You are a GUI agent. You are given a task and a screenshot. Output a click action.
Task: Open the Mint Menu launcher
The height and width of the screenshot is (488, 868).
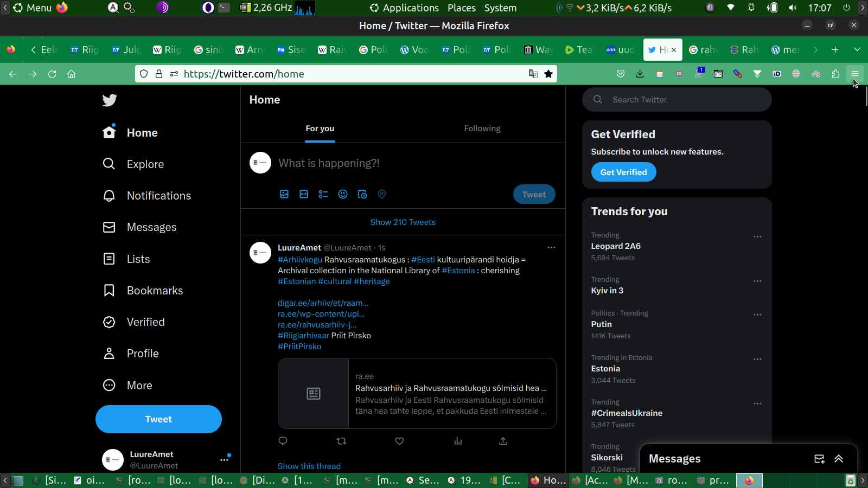[x=33, y=8]
